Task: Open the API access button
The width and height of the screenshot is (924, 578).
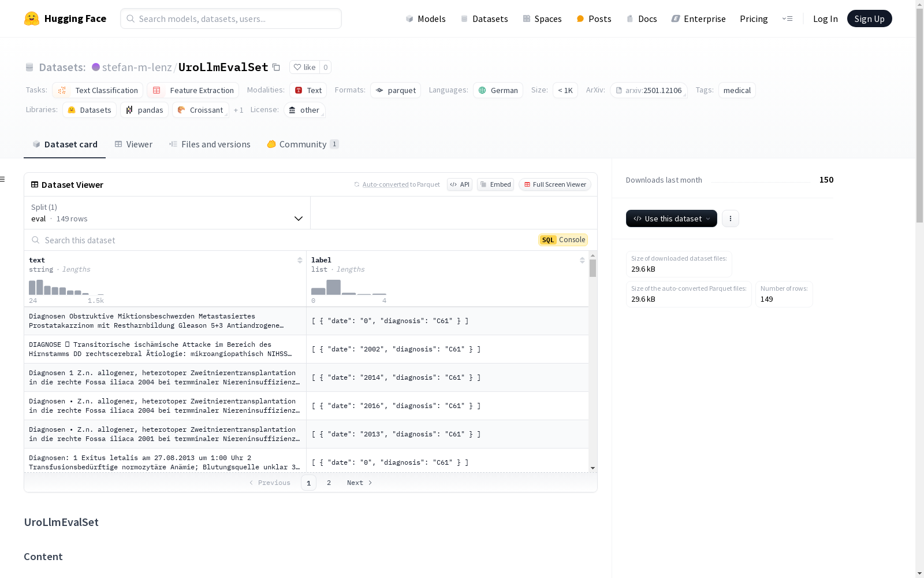Action: pos(460,184)
